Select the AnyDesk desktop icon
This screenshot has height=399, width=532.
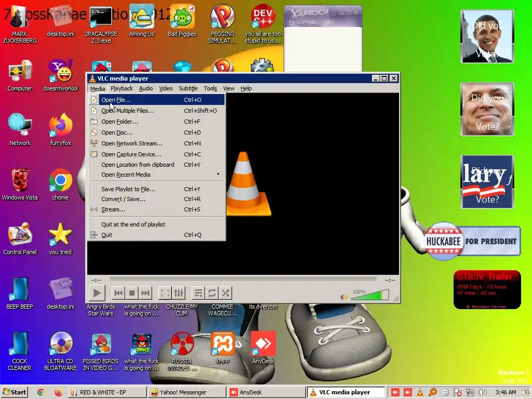click(263, 348)
